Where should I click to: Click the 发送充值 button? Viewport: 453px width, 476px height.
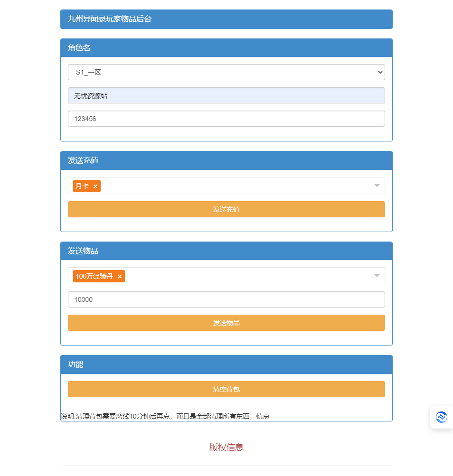coord(226,209)
